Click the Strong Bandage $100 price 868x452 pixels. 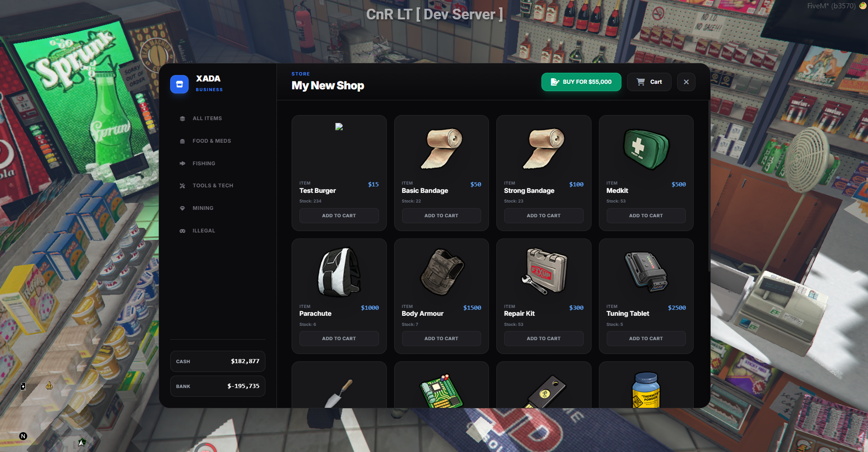[x=576, y=185]
